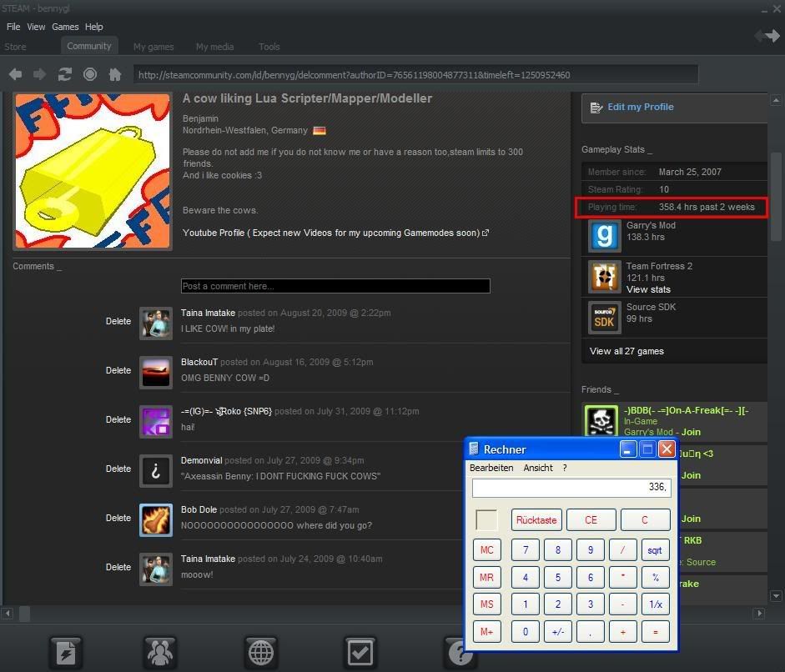Open the Bearbeiten menu in Rechner

pyautogui.click(x=491, y=468)
